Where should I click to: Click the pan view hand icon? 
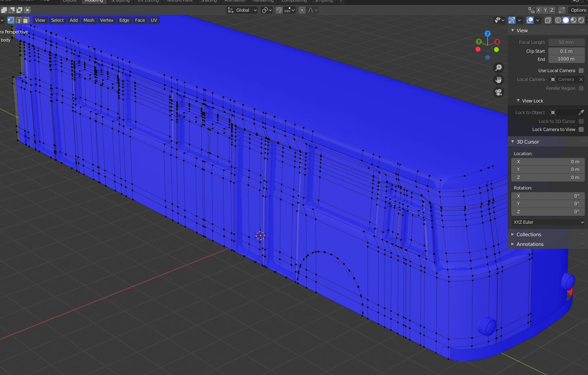[498, 80]
